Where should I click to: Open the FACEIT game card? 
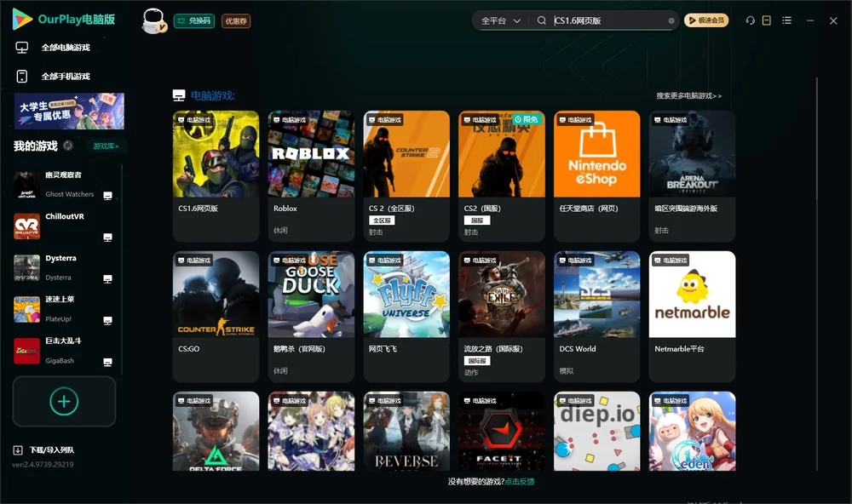[502, 432]
